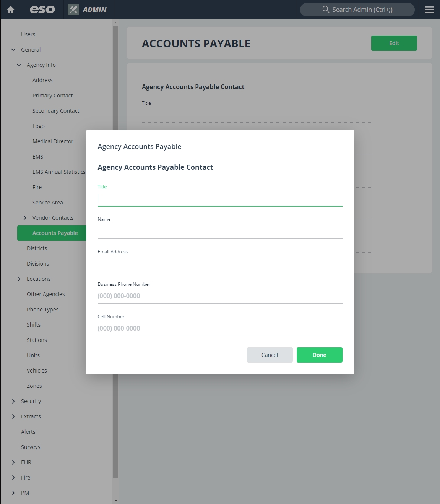Image resolution: width=440 pixels, height=504 pixels.
Task: Cancel the Accounts Payable dialog
Action: 270,355
